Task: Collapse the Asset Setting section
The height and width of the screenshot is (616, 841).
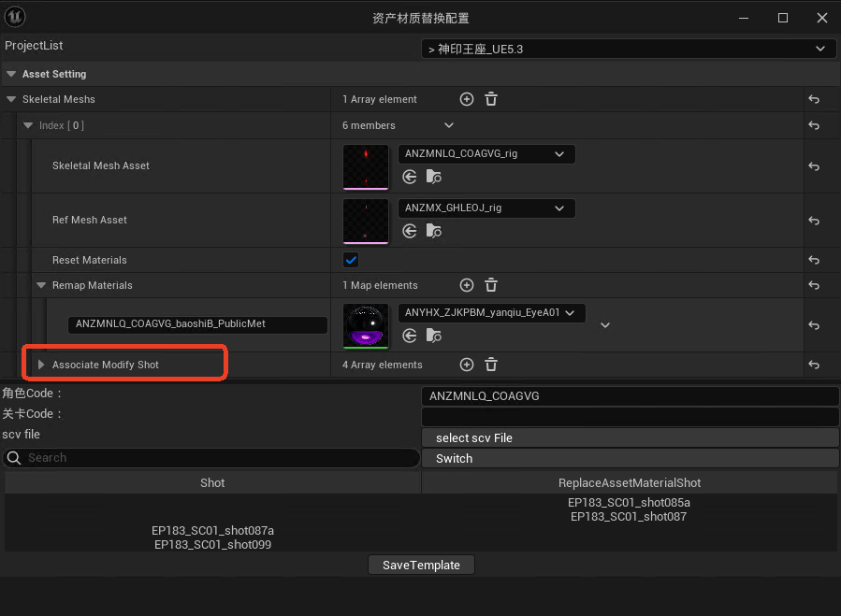Action: (x=10, y=74)
